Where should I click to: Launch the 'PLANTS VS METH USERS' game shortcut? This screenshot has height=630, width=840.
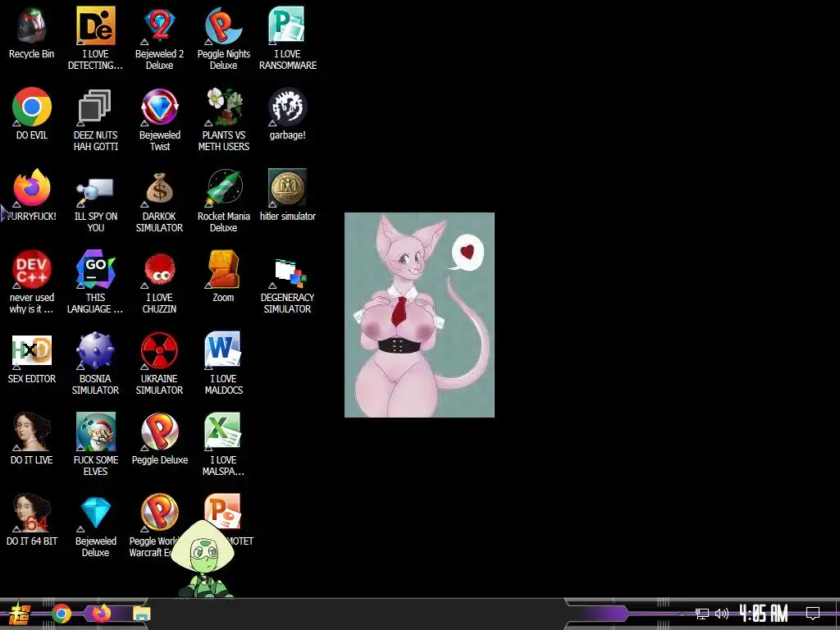click(x=223, y=107)
